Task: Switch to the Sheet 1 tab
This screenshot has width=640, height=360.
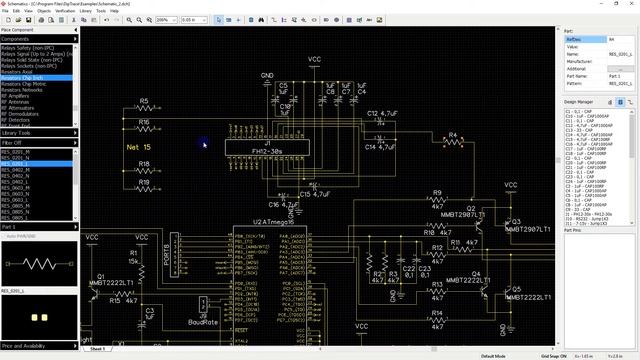Action: click(98, 349)
